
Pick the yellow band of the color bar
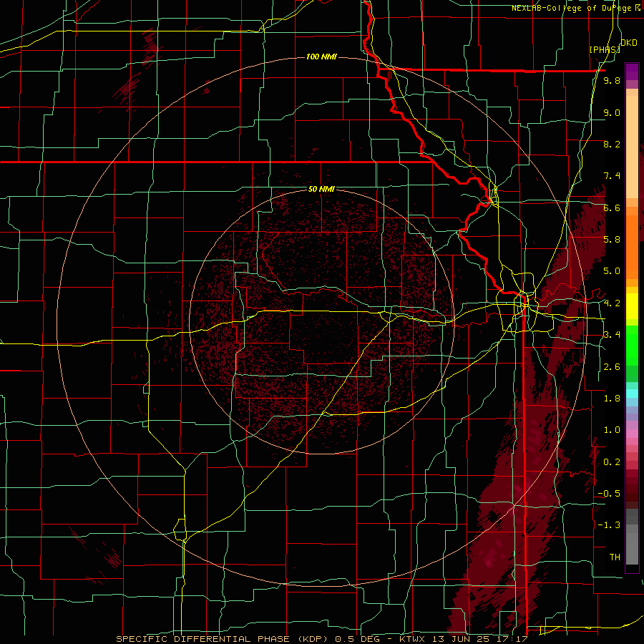pos(632,306)
